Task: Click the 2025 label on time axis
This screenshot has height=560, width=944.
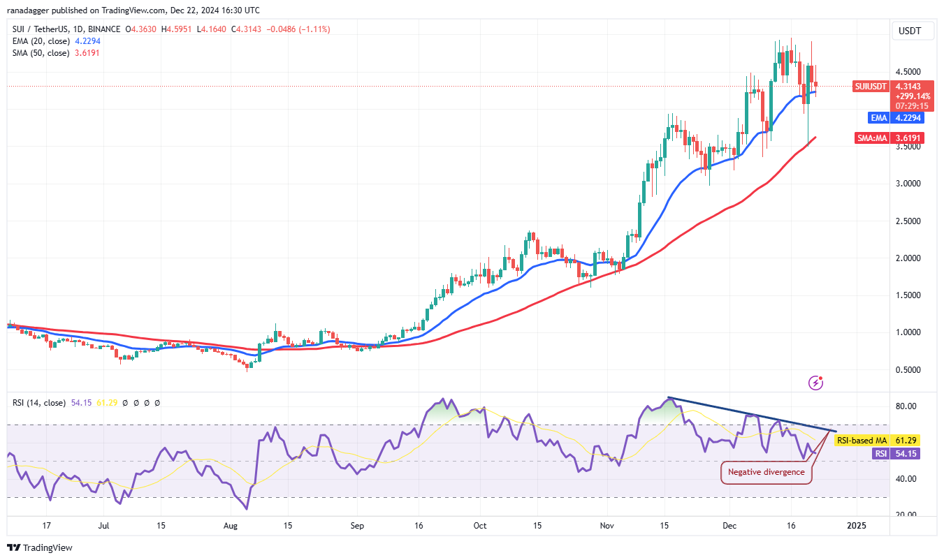Action: pos(855,524)
